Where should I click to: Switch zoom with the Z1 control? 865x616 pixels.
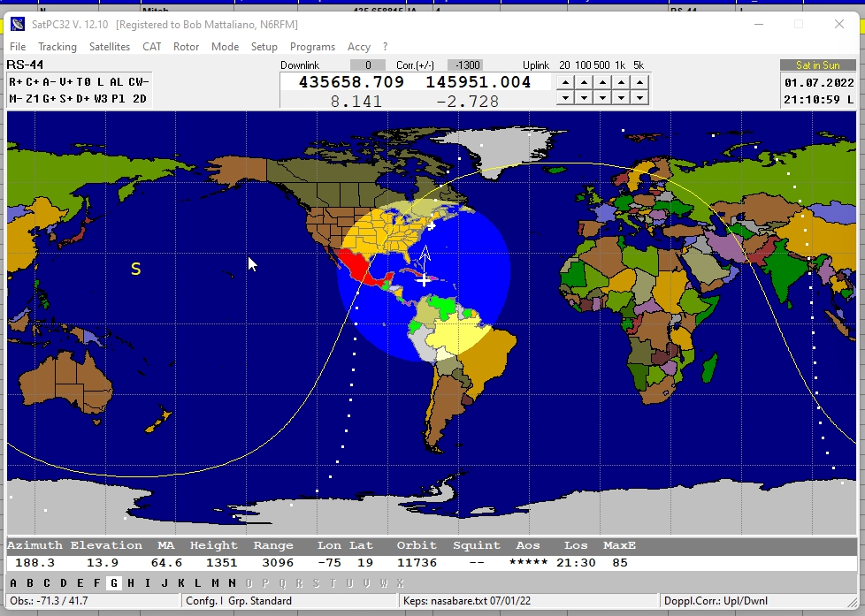tap(32, 99)
